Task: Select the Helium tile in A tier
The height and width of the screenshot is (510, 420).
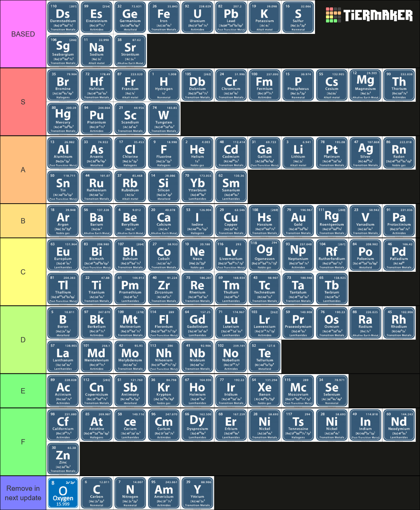Action: [197, 153]
